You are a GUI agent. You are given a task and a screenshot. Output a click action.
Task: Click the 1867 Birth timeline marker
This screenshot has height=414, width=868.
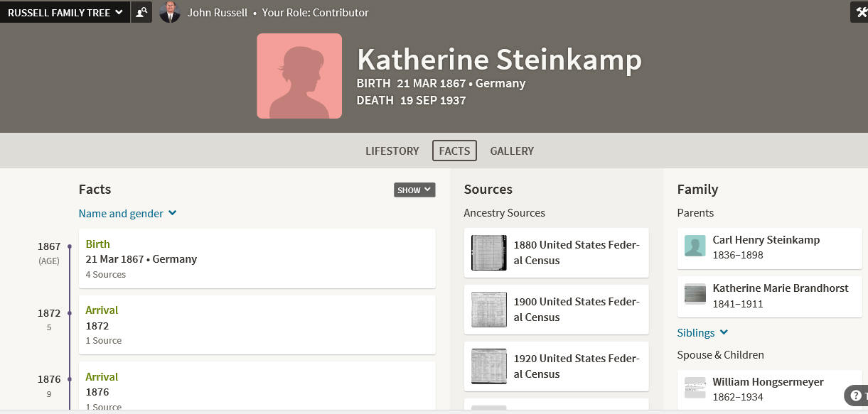(70, 247)
